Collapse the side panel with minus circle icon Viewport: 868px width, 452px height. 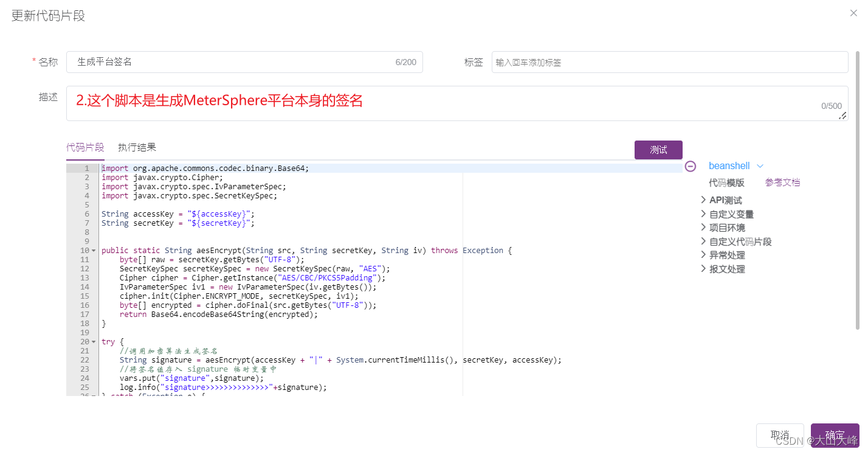coord(691,166)
